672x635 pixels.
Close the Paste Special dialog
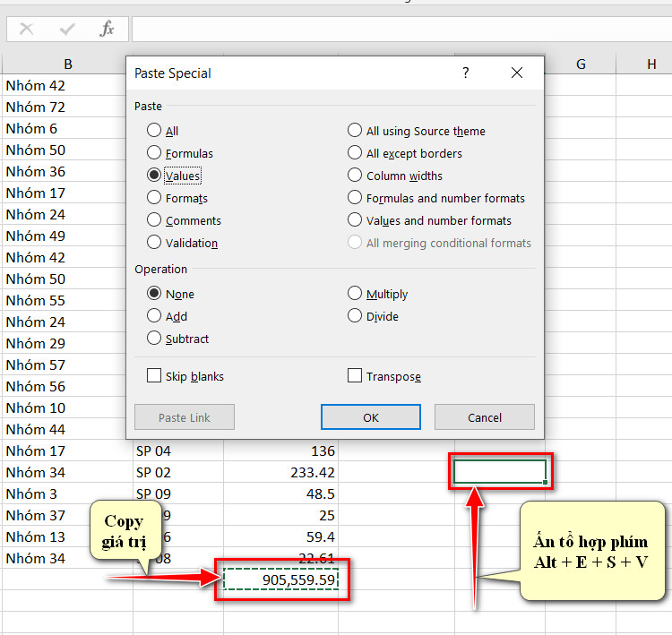click(x=517, y=73)
